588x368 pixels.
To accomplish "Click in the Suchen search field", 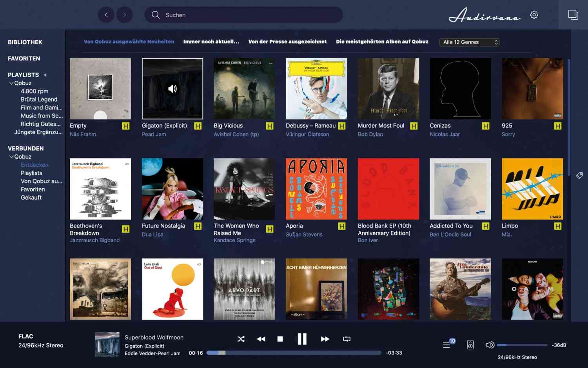I will (243, 15).
